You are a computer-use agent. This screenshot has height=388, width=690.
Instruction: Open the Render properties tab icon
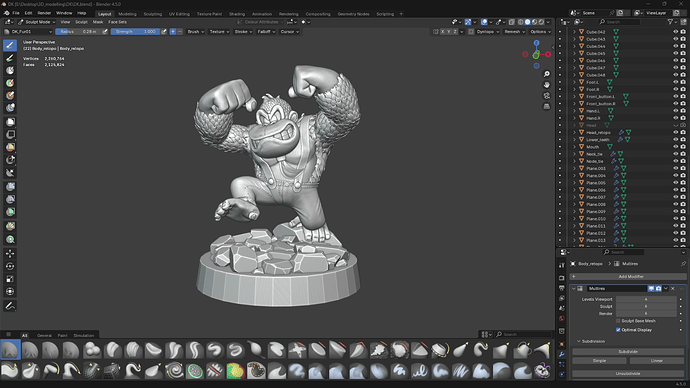point(562,278)
